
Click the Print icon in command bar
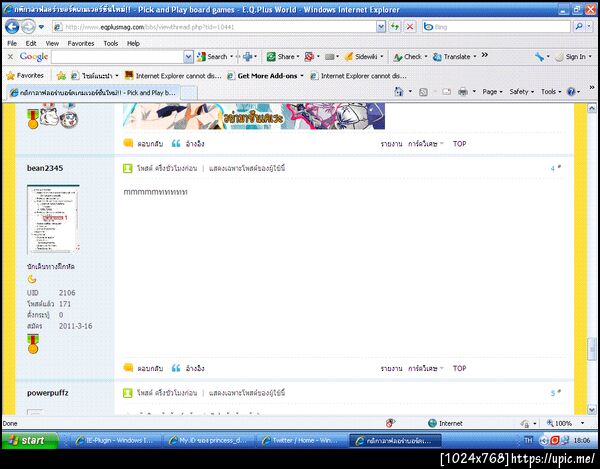coord(463,92)
